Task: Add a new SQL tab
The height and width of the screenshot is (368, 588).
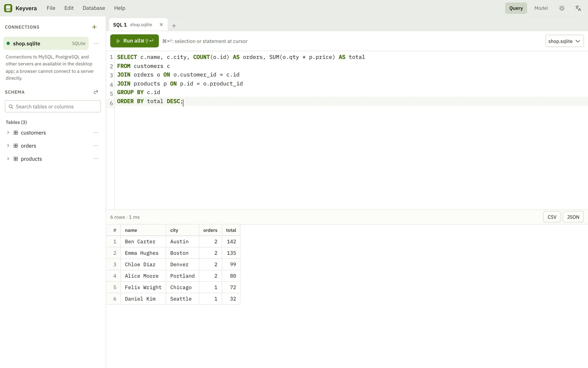Action: 174,26
